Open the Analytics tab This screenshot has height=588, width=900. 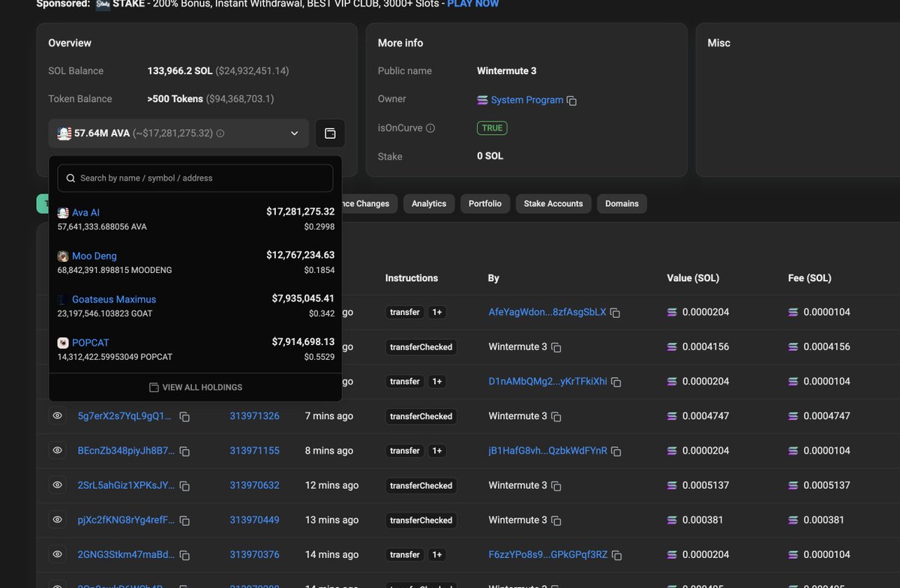click(x=429, y=204)
